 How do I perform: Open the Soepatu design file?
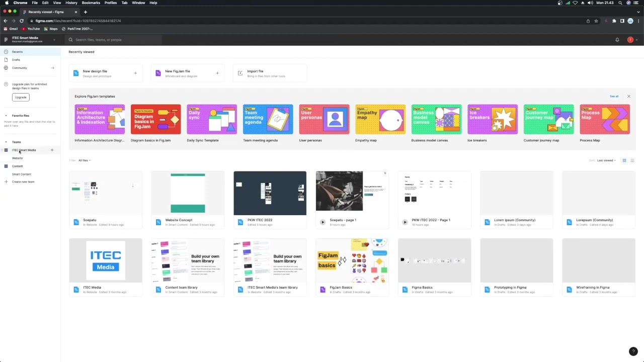coord(106,200)
